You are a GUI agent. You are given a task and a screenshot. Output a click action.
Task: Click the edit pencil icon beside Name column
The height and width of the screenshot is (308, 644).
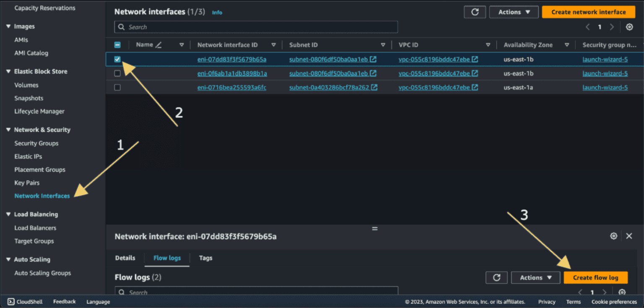(x=158, y=45)
